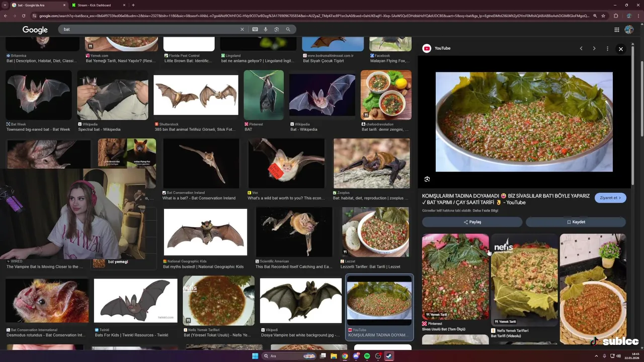
Task: Click the Ziyaret et button
Action: [x=610, y=198]
